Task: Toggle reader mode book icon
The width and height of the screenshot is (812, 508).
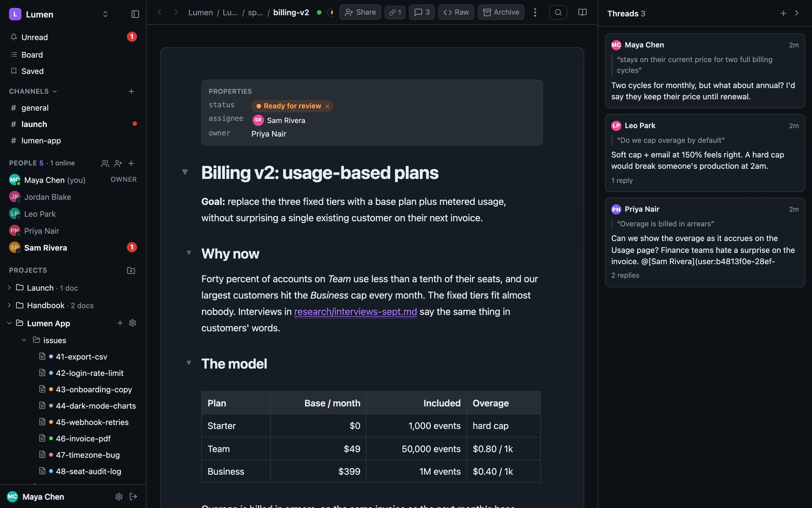Action: pyautogui.click(x=582, y=12)
